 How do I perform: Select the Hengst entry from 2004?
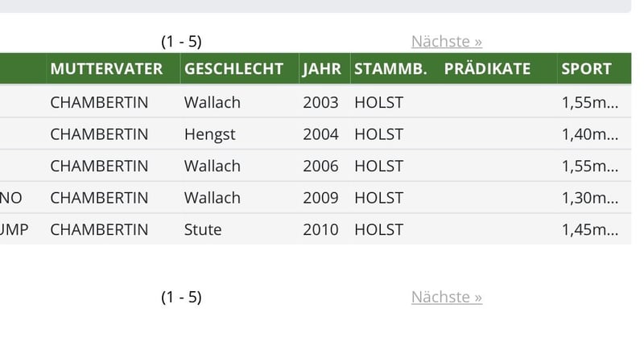pos(316,134)
